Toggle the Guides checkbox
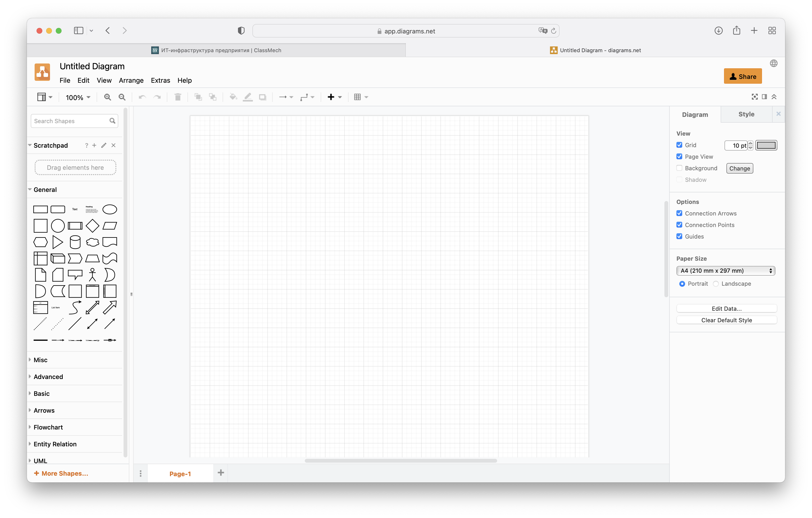 click(679, 236)
